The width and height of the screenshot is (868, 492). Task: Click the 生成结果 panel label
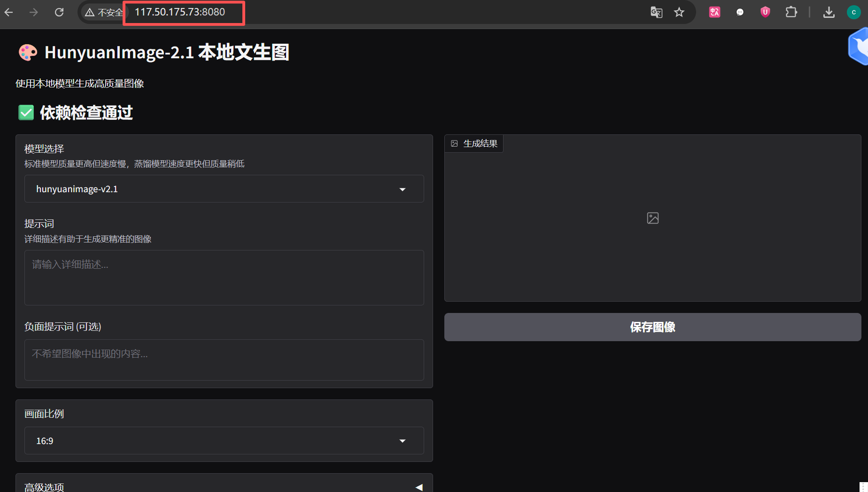[x=474, y=144]
